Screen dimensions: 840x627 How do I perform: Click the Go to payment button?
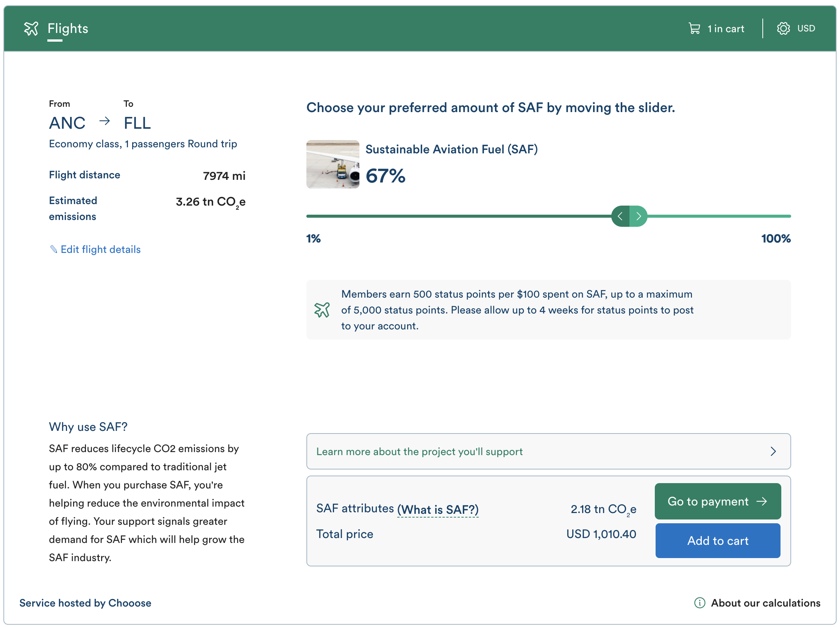click(x=717, y=501)
